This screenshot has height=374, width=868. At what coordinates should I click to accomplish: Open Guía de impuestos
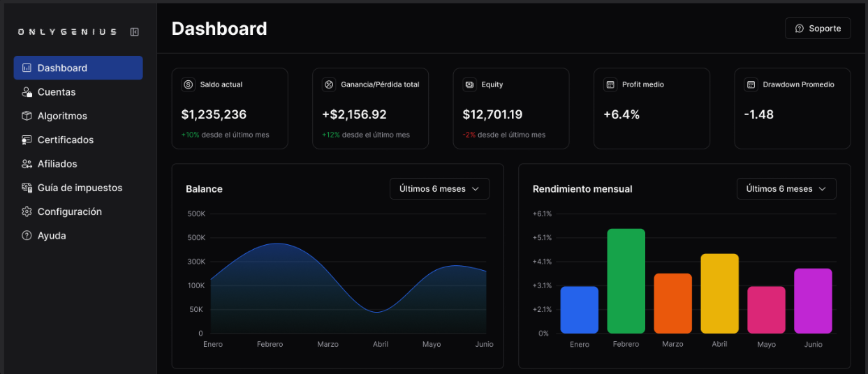tap(78, 188)
